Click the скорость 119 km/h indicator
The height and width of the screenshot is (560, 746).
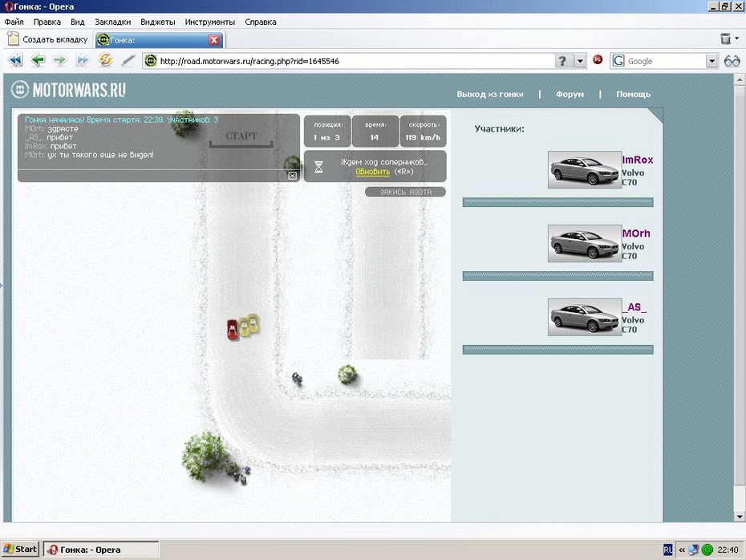(423, 132)
